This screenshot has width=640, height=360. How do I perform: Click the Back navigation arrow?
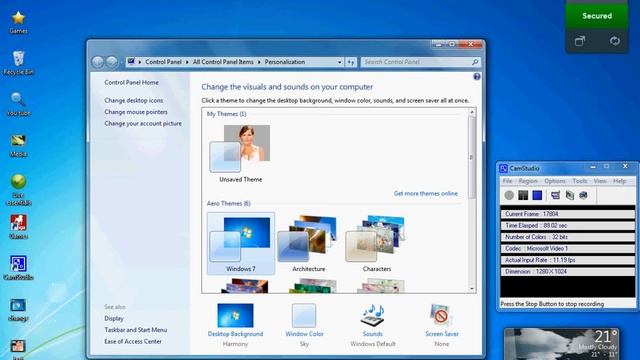click(x=98, y=62)
